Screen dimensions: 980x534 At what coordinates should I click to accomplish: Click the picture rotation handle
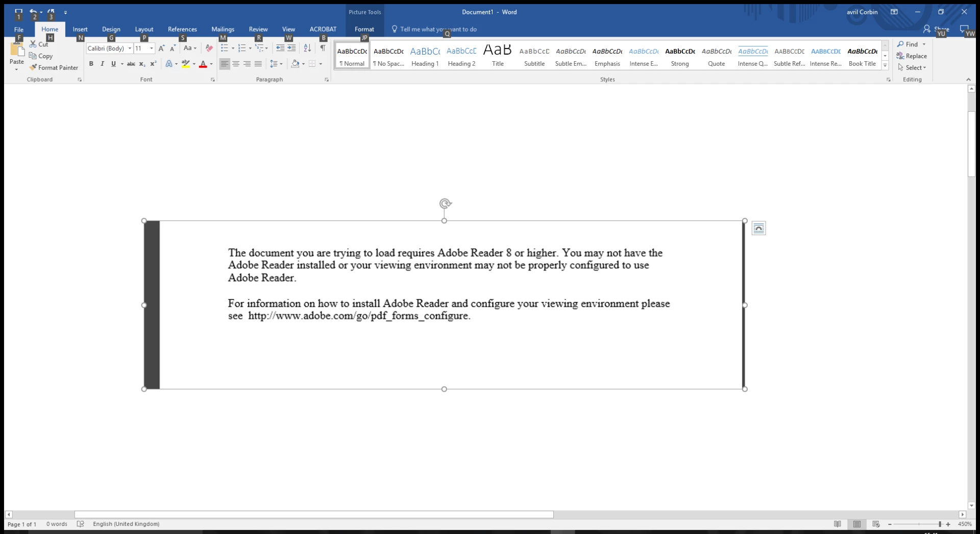pyautogui.click(x=445, y=204)
